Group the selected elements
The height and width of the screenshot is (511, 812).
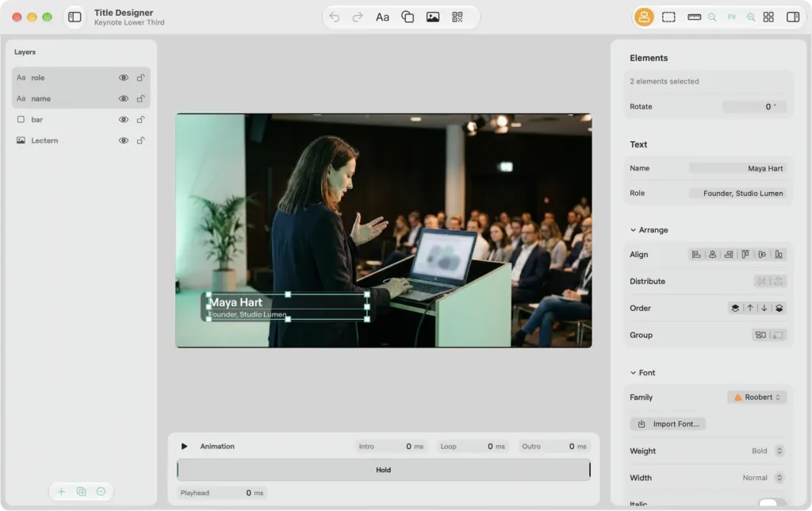[760, 336]
